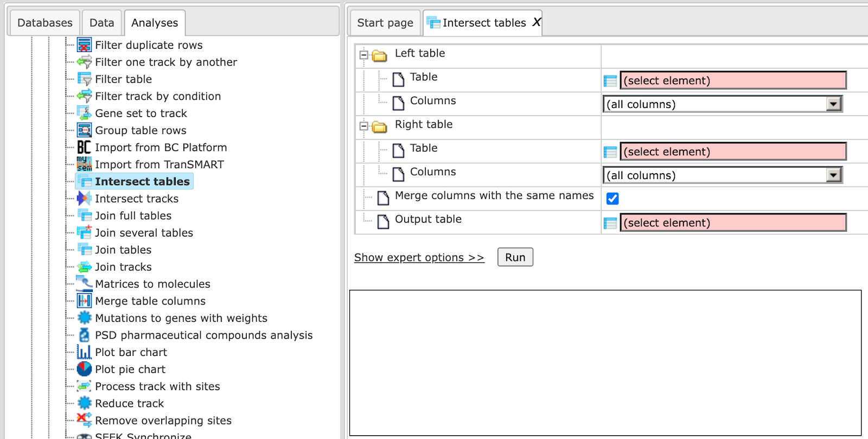The height and width of the screenshot is (439, 868).
Task: Show expert options link
Action: pyautogui.click(x=419, y=257)
